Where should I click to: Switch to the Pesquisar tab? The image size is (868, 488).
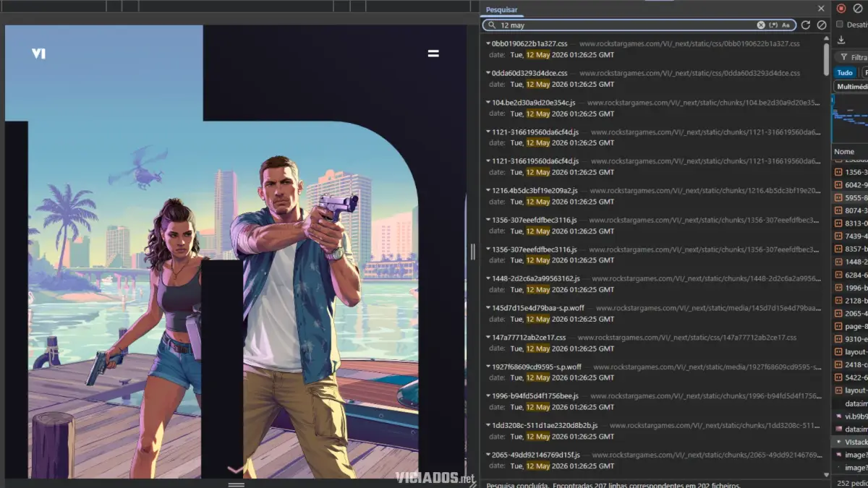coord(501,9)
